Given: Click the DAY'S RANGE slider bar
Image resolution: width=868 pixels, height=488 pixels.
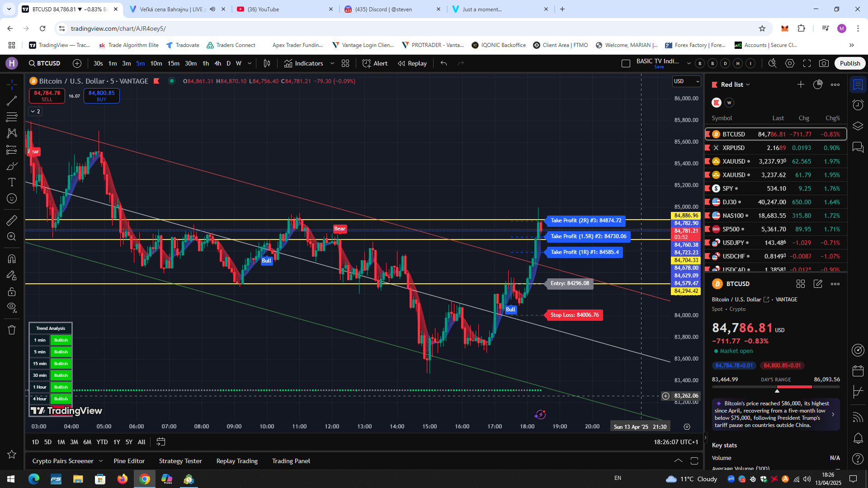Looking at the screenshot, I should 776,387.
